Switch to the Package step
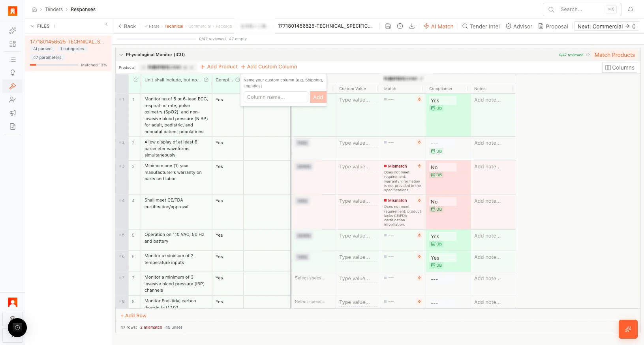 click(x=224, y=26)
